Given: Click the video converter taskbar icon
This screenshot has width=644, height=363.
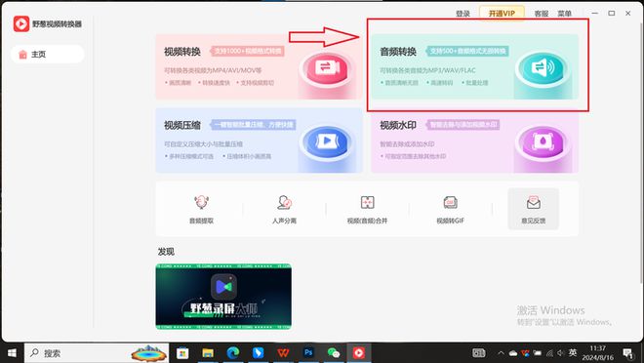Looking at the screenshot, I should (x=359, y=353).
